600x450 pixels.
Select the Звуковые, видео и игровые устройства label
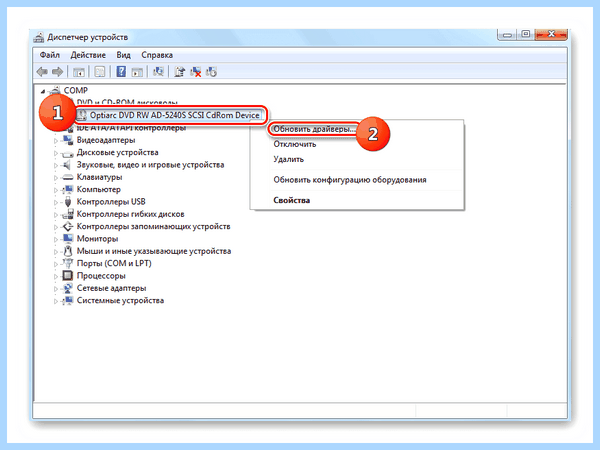(150, 165)
